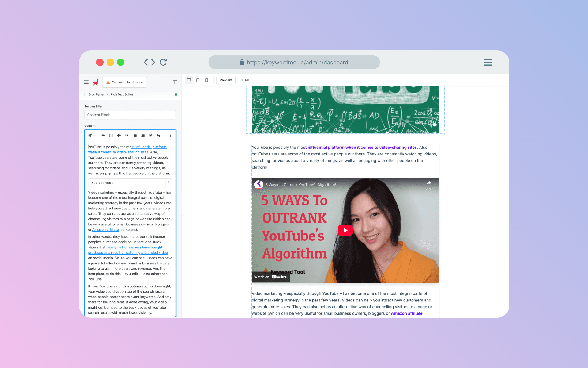Click the insert image icon
The image size is (588, 368).
click(111, 135)
